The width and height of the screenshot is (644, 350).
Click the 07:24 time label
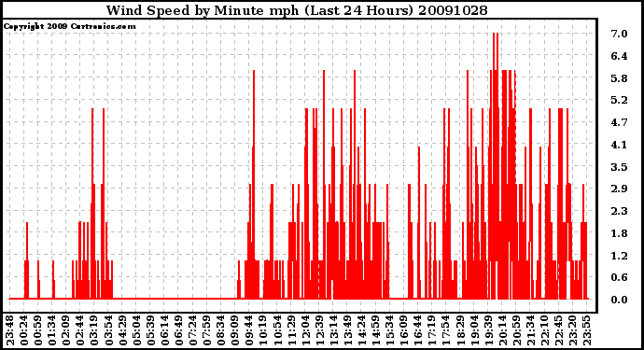click(192, 330)
